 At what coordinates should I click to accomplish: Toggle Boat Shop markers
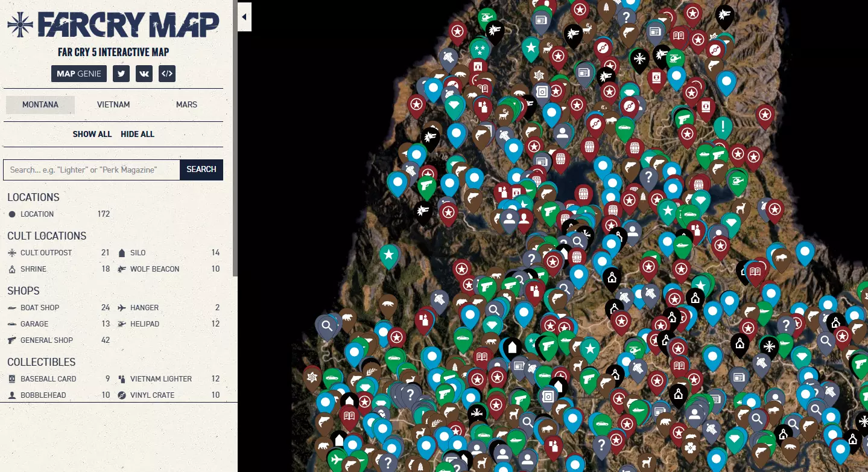59,308
